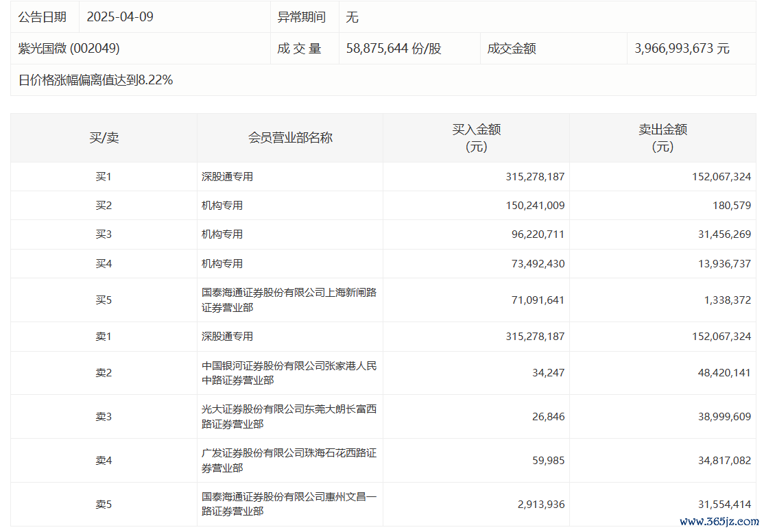
Task: Click 卖1 sell amount 152,067,324
Action: (721, 337)
